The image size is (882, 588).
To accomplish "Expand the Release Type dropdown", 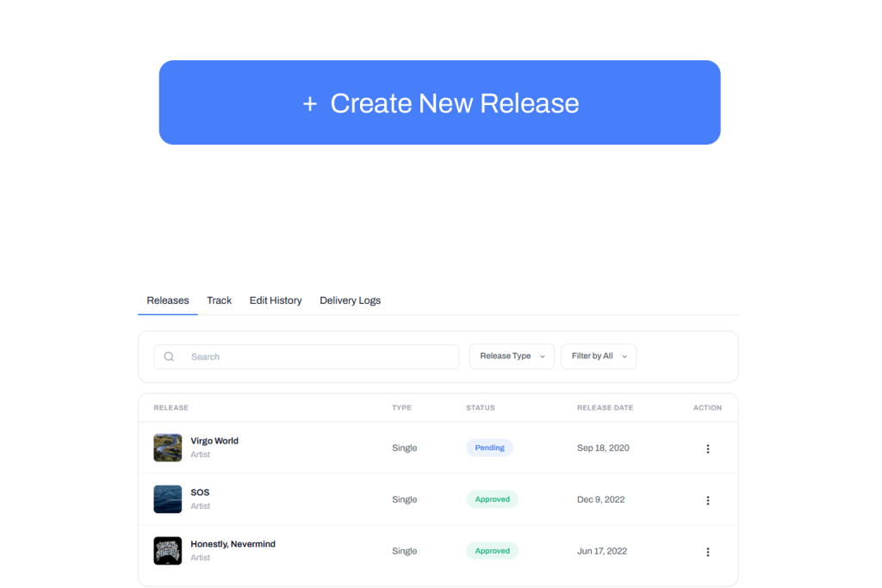I will pyautogui.click(x=512, y=356).
